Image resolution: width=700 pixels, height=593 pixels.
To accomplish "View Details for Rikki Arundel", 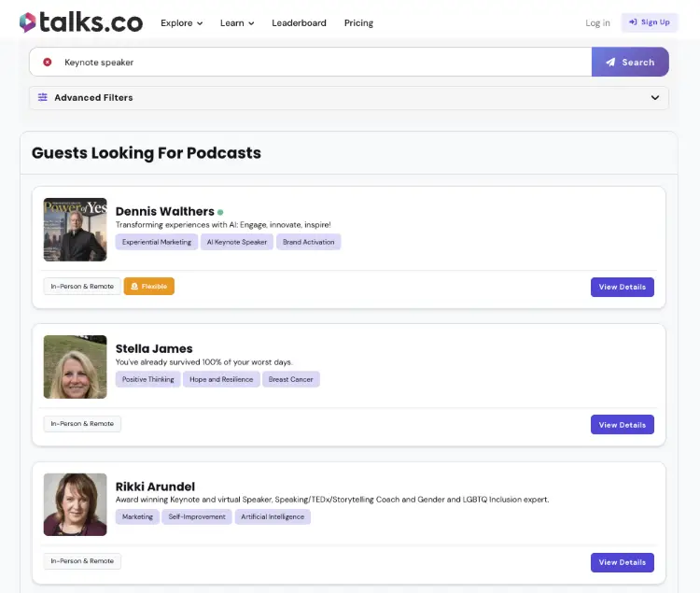I will pyautogui.click(x=623, y=562).
